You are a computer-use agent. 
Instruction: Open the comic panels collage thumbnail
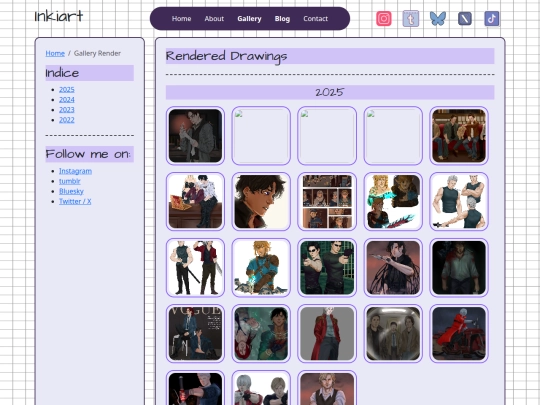(x=327, y=201)
